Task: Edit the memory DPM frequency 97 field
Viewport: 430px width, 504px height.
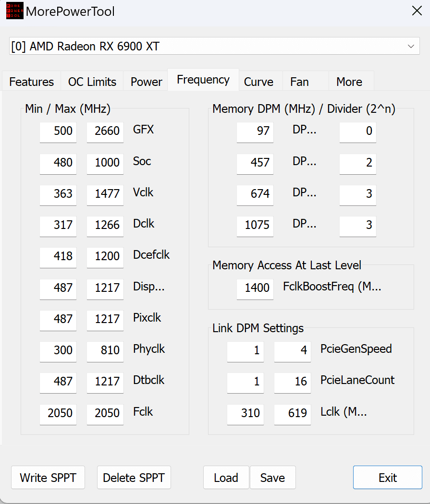Action: [255, 132]
